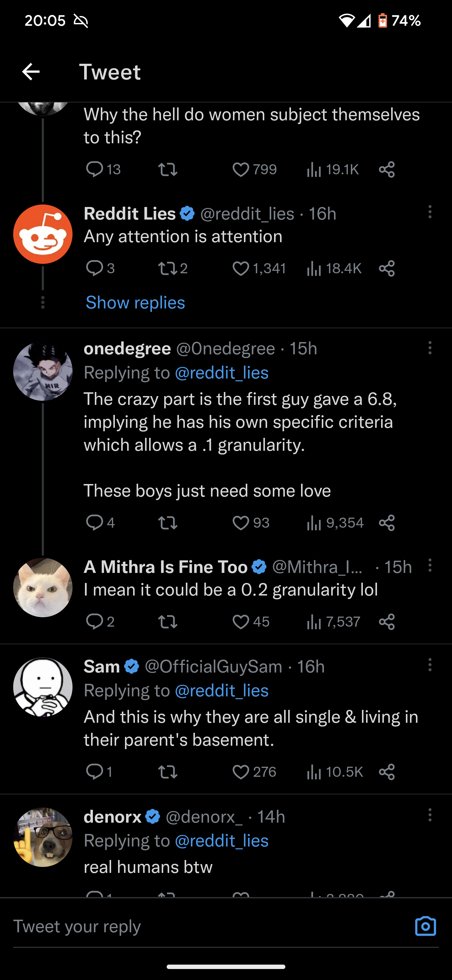Like the onedegree tweet with 93 likes
The height and width of the screenshot is (980, 452).
tap(241, 523)
